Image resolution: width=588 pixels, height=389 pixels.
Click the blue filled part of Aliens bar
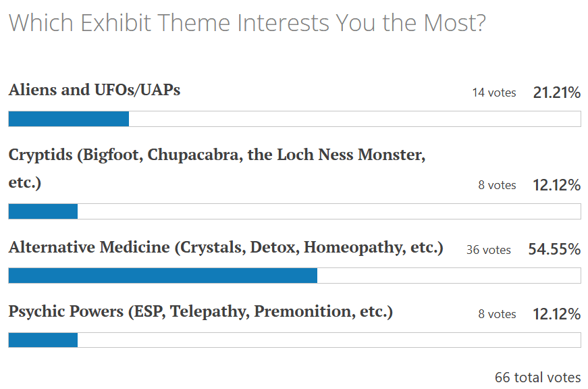point(68,119)
